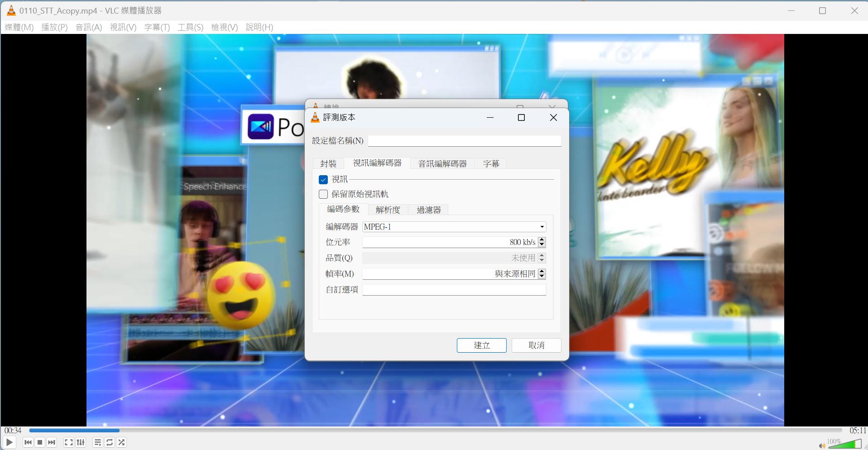Viewport: 868px width, 450px height.
Task: Jump to previous media item
Action: pos(28,442)
